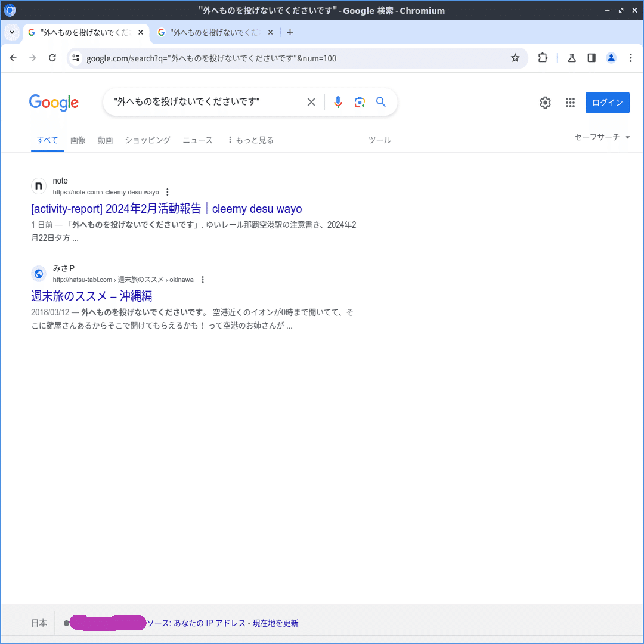Switch to the ニュース tab
644x644 pixels.
click(x=197, y=140)
